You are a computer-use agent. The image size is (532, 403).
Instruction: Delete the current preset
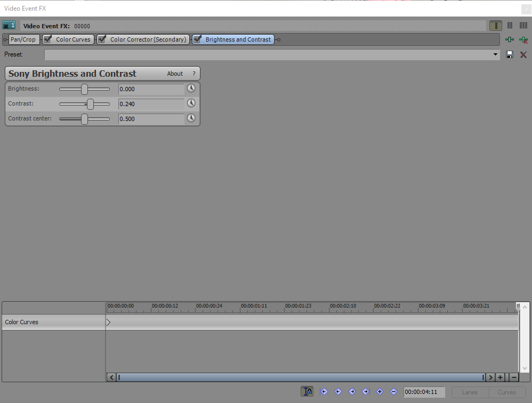tap(523, 54)
